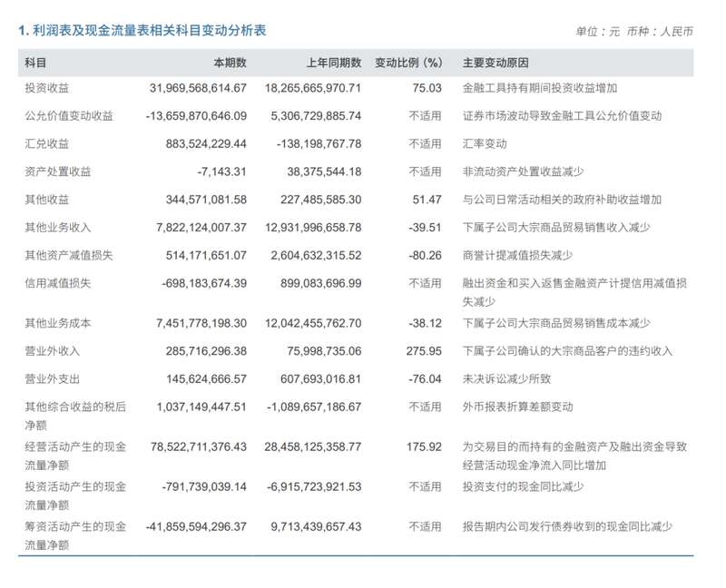Screen dimensions: 726x588
Task: Click the value 344,571,081.58
Action: 206,200
